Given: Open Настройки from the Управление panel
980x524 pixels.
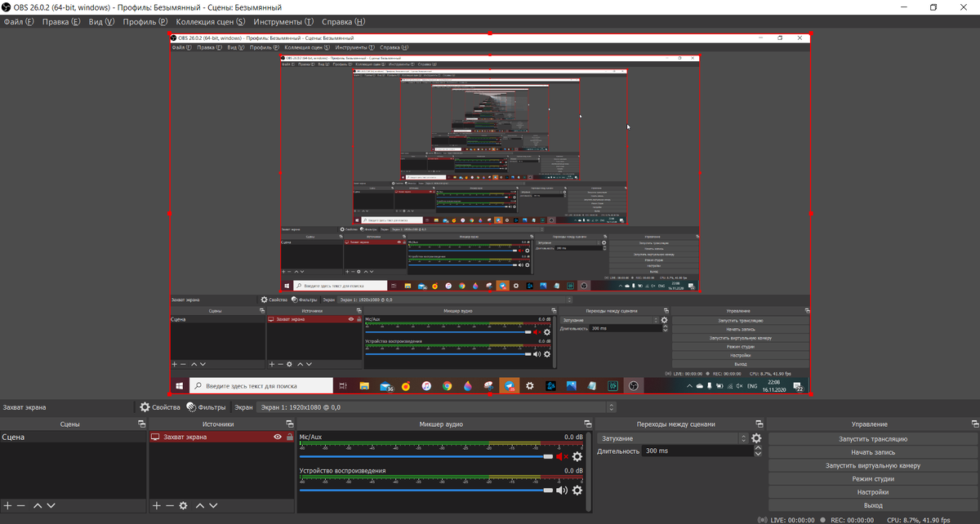Looking at the screenshot, I should tap(873, 492).
